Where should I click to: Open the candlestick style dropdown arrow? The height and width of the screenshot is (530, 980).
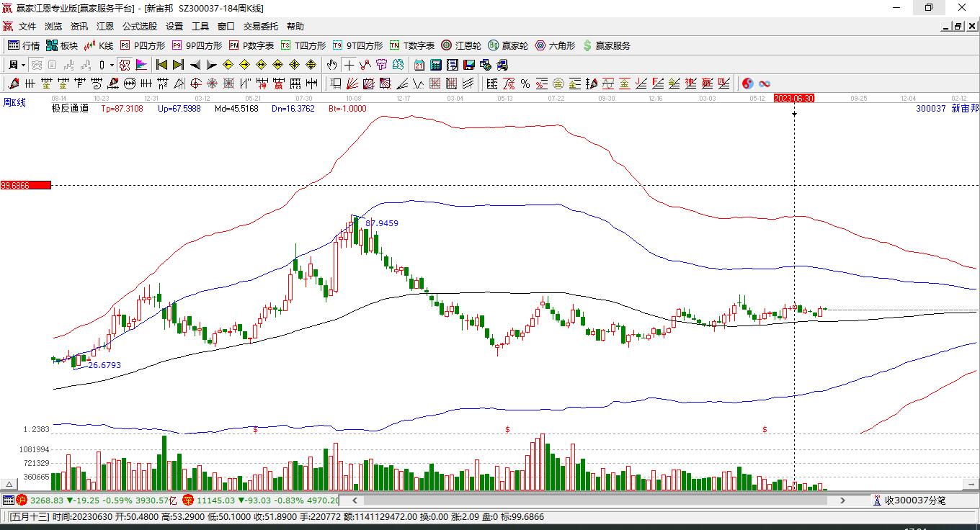(112, 65)
